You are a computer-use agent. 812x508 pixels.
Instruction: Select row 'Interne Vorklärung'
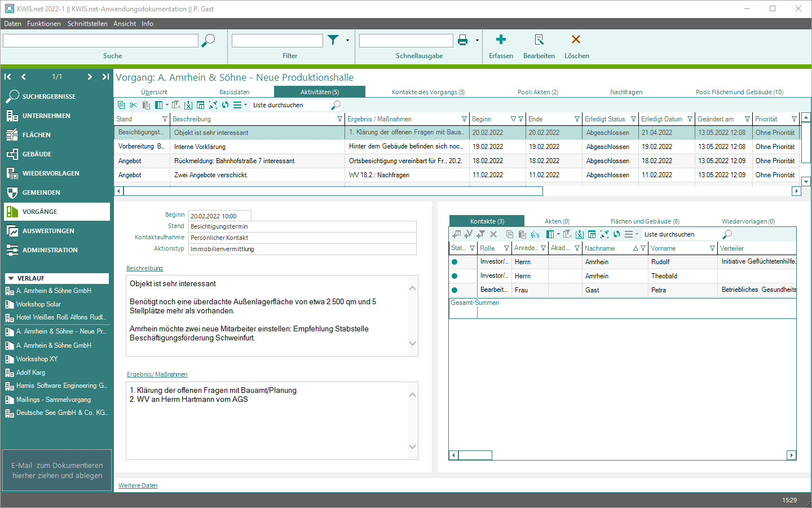pyautogui.click(x=457, y=147)
